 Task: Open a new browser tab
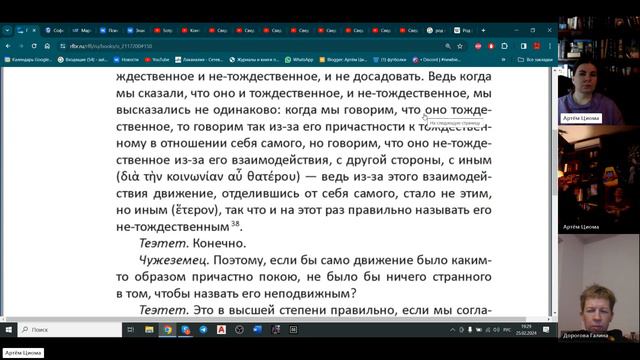click(x=483, y=30)
